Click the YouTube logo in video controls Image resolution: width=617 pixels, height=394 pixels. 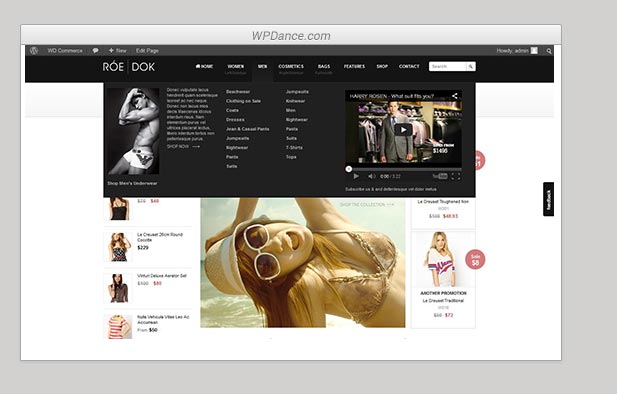[440, 176]
